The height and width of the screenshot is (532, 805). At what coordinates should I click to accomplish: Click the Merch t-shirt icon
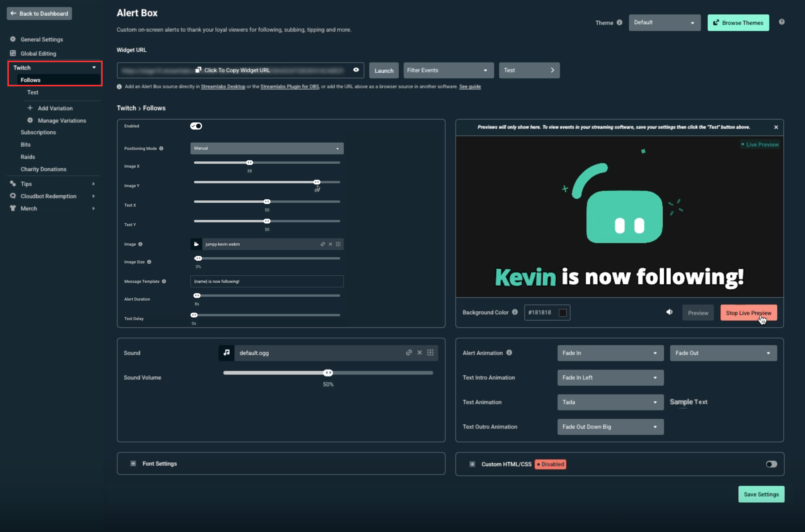[13, 208]
